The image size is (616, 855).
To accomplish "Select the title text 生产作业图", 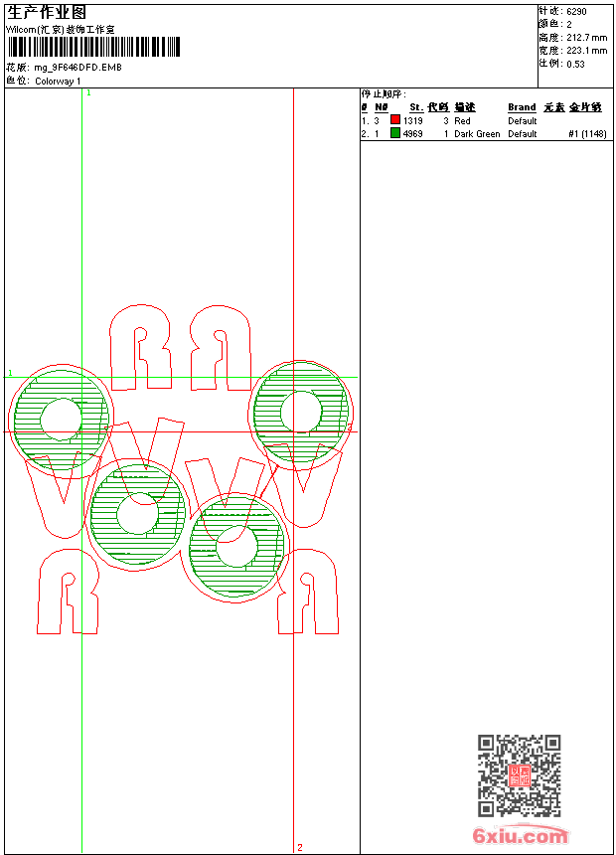I will (47, 12).
